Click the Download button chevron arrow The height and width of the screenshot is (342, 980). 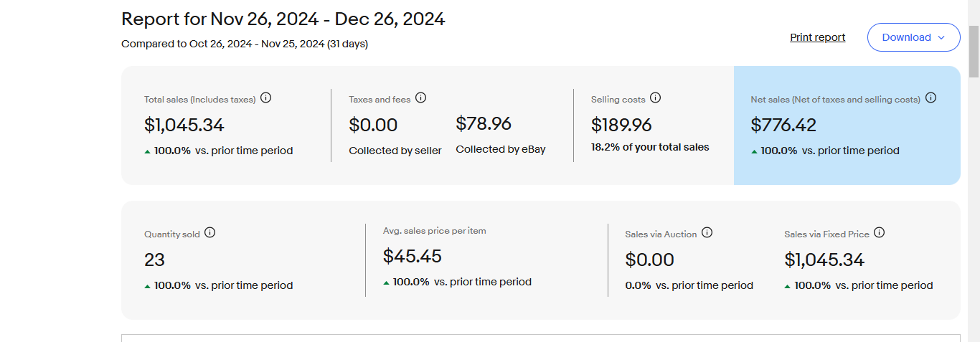[941, 38]
